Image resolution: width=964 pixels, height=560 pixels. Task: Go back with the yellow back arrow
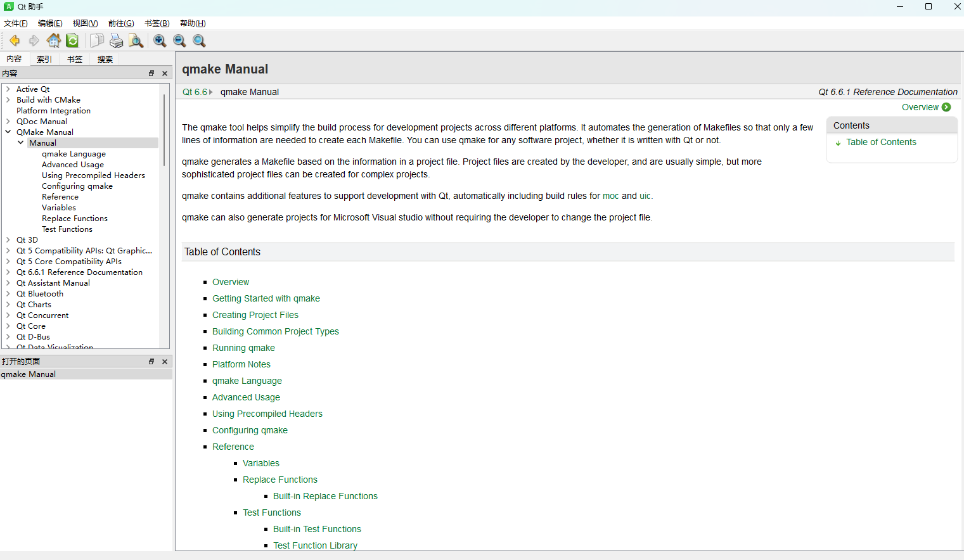pos(14,41)
